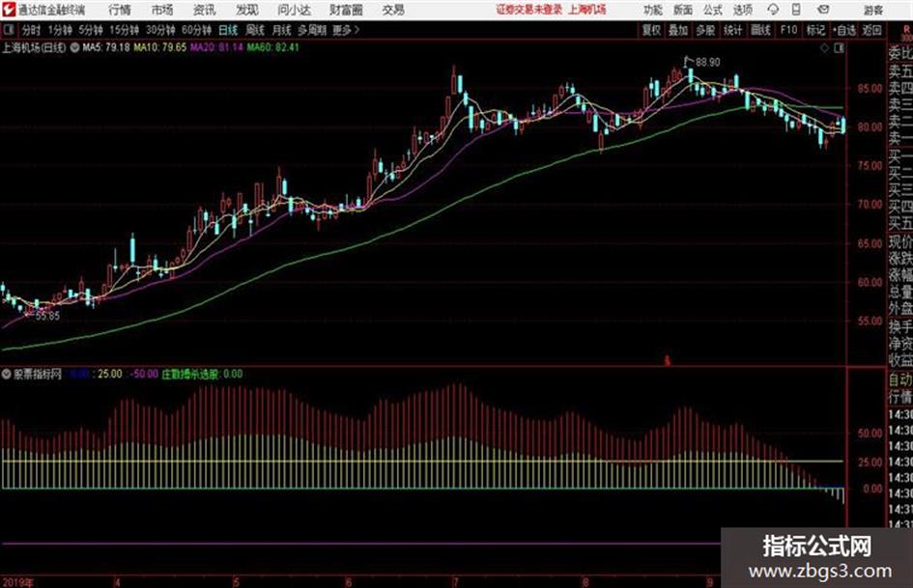Click the 上海机场 stock name in title bar
This screenshot has width=913, height=588.
click(x=587, y=10)
